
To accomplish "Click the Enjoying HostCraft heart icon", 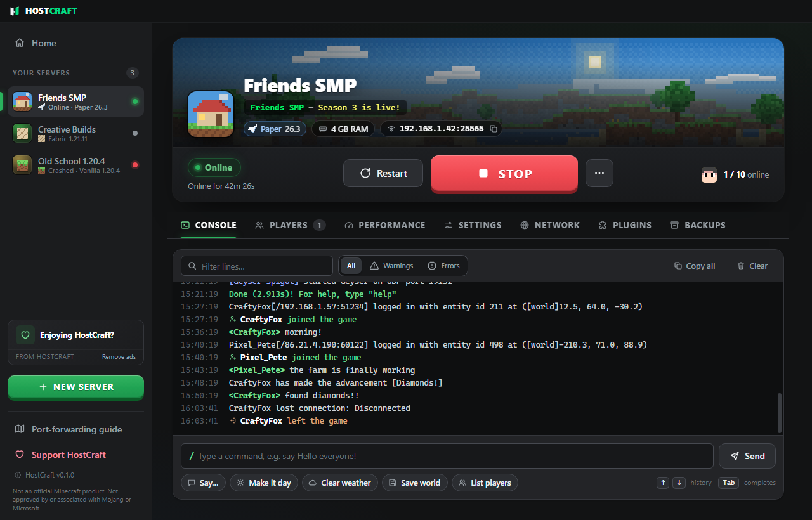I will click(25, 335).
